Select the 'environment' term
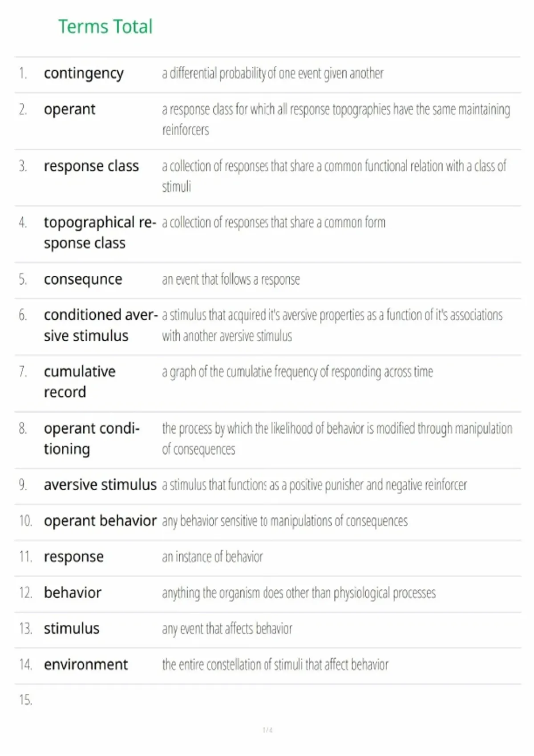Image resolution: width=534 pixels, height=756 pixels. point(86,664)
